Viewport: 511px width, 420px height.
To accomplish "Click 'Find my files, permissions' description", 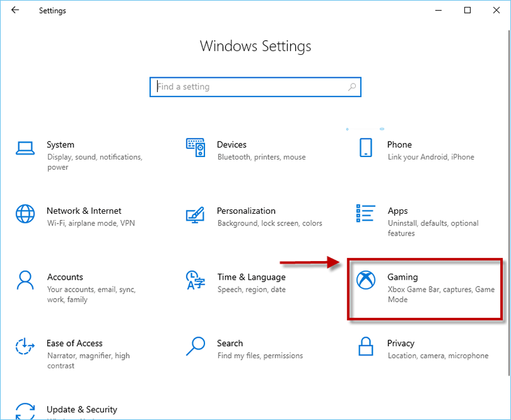I will click(x=260, y=356).
